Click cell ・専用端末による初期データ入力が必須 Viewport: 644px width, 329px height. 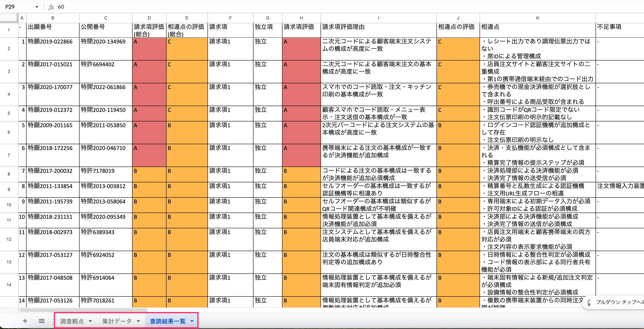tap(538, 205)
